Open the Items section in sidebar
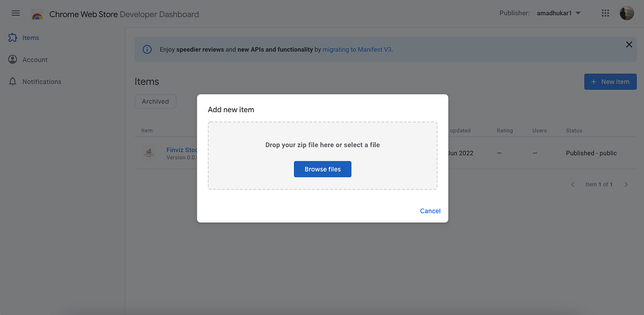Screen dimensions: 644x315 (31, 38)
